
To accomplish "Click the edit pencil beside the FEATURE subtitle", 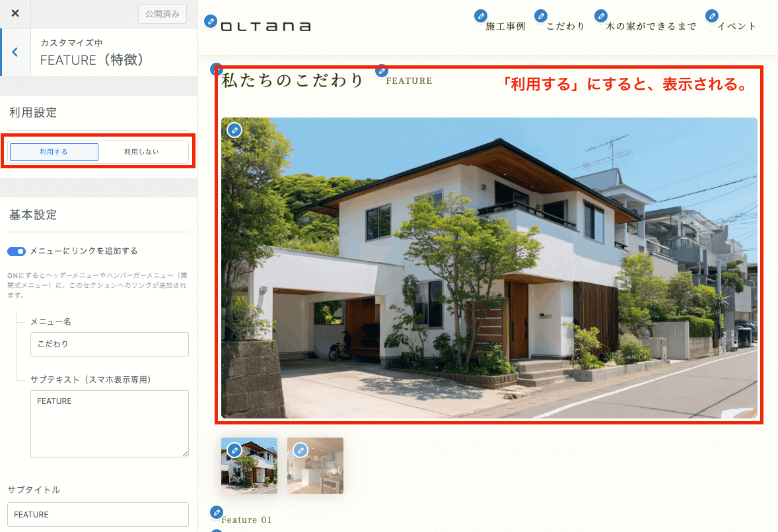I will (382, 71).
